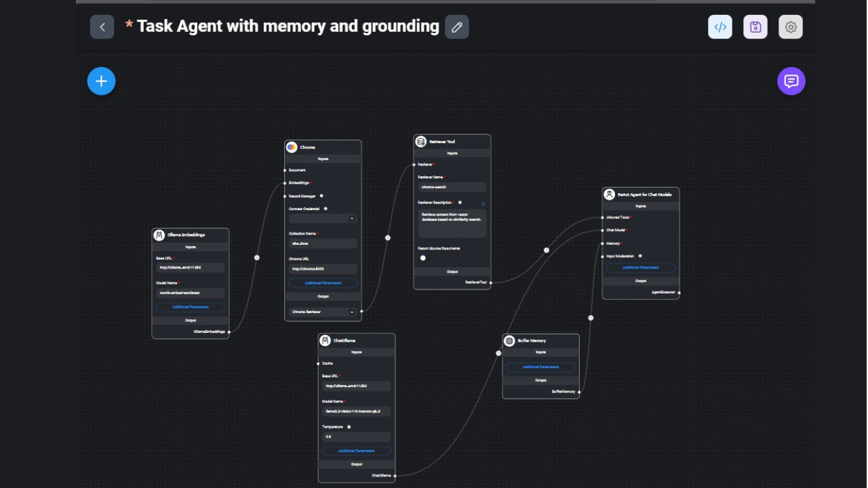Click the Retriever Name input field

pos(452,187)
